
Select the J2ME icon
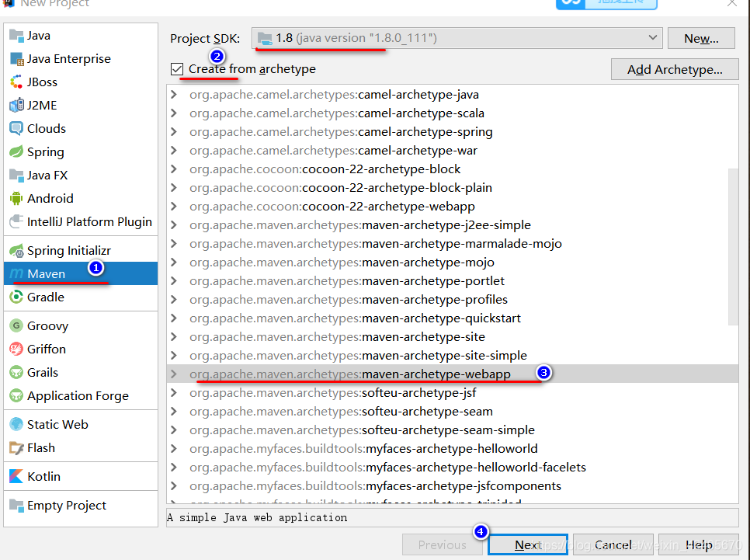coord(16,105)
